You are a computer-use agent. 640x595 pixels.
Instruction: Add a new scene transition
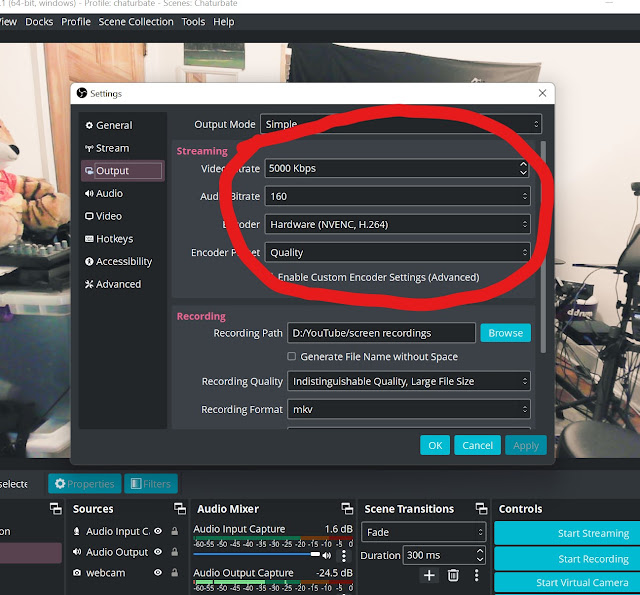point(429,575)
